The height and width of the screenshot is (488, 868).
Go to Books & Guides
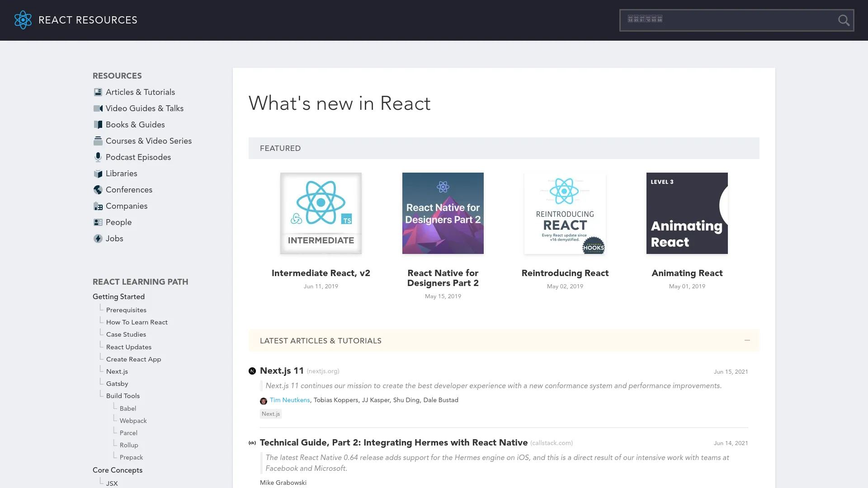coord(135,125)
